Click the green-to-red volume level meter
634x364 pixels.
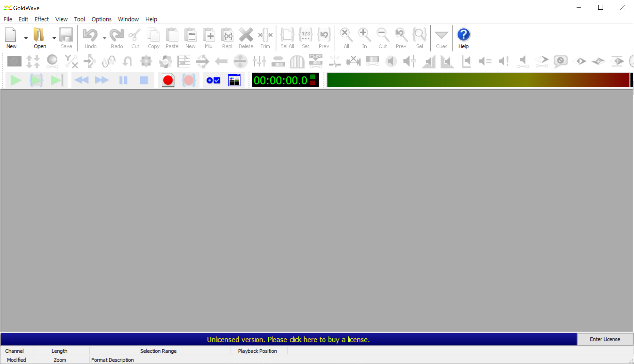pyautogui.click(x=478, y=80)
